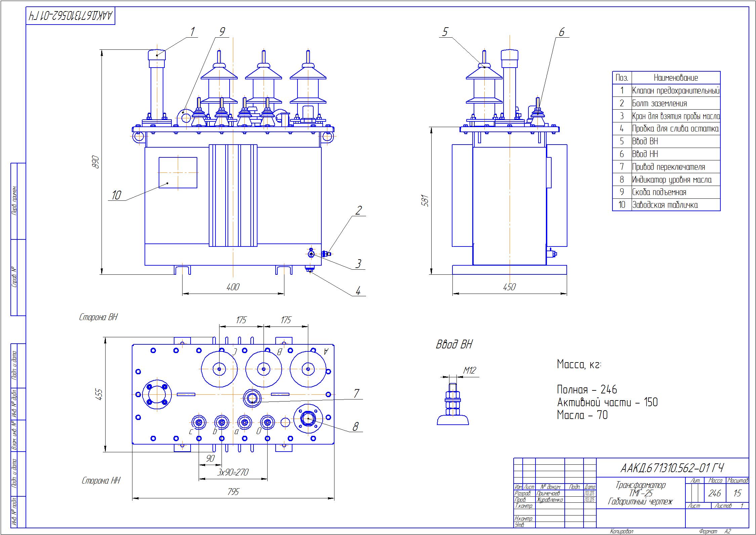Select the "M12" thread dimension
756x535 pixels.
[470, 371]
